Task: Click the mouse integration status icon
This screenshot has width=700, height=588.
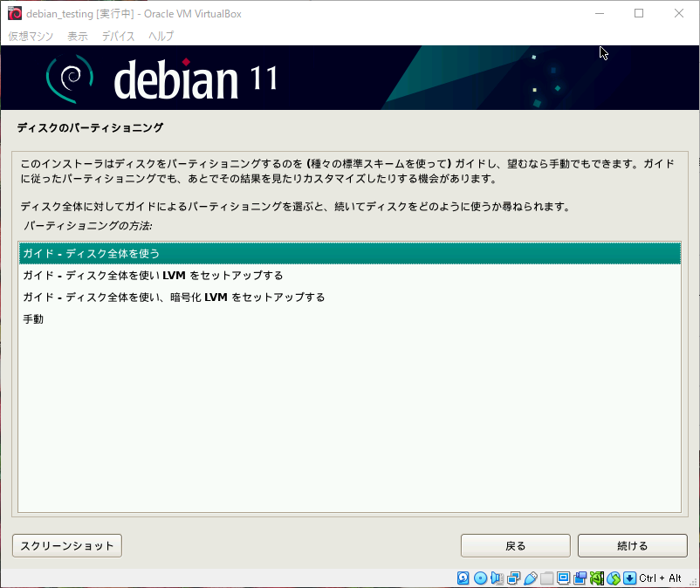Action: 614,578
